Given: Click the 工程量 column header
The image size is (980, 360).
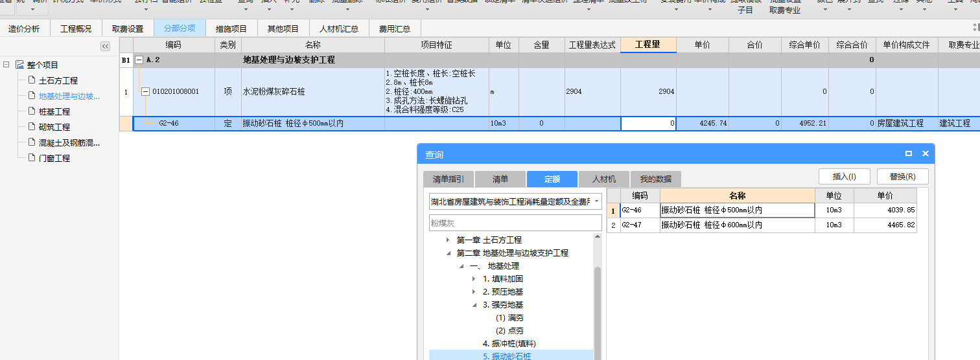Looking at the screenshot, I should (648, 45).
